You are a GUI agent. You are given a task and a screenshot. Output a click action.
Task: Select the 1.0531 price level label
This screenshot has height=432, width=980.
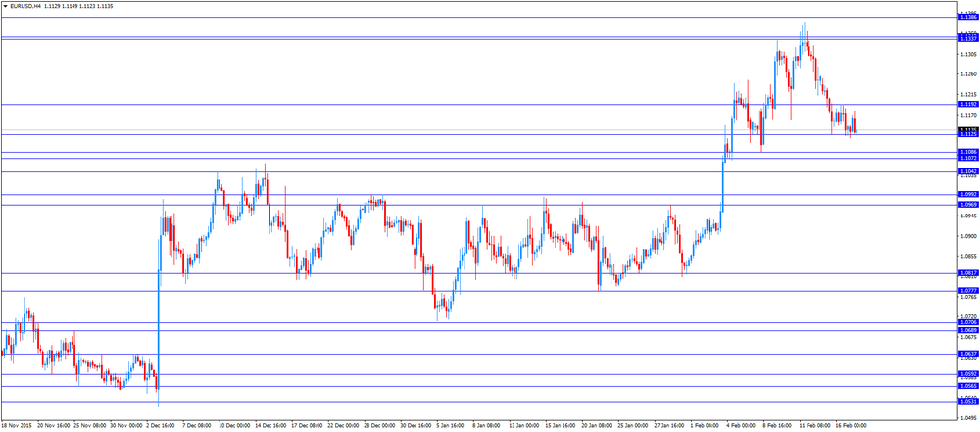(x=967, y=402)
